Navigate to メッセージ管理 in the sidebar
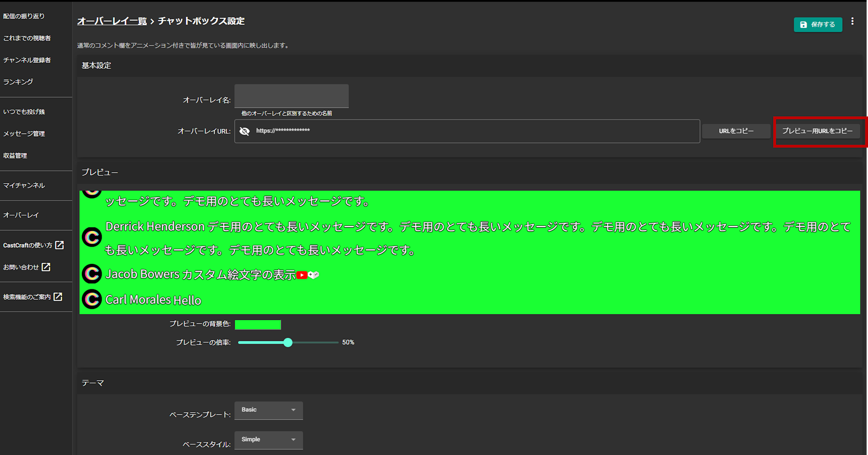This screenshot has width=868, height=455. coord(24,134)
